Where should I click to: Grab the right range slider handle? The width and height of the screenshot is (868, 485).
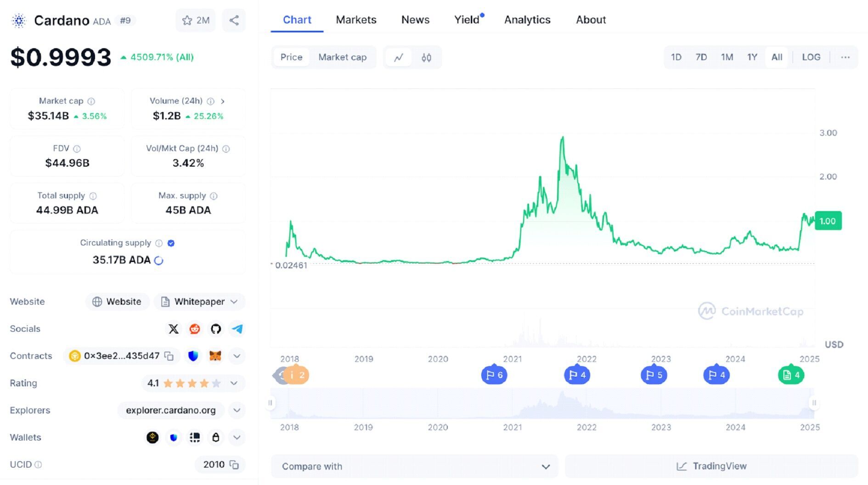pyautogui.click(x=814, y=403)
